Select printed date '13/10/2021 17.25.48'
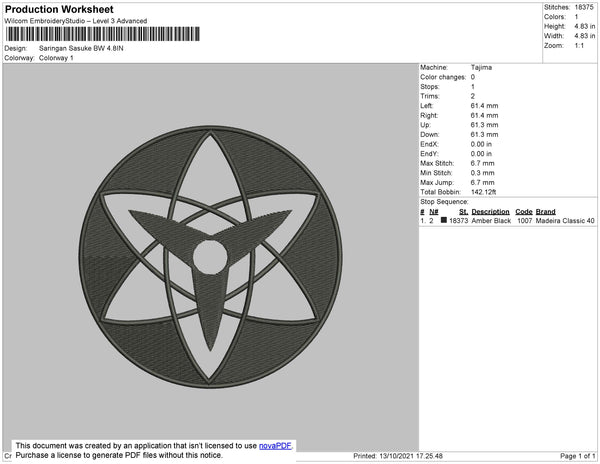600x464 pixels. (411, 456)
